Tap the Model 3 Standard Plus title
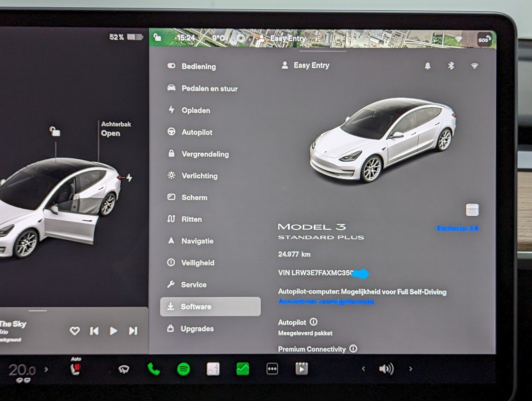This screenshot has height=401, width=532. (321, 232)
